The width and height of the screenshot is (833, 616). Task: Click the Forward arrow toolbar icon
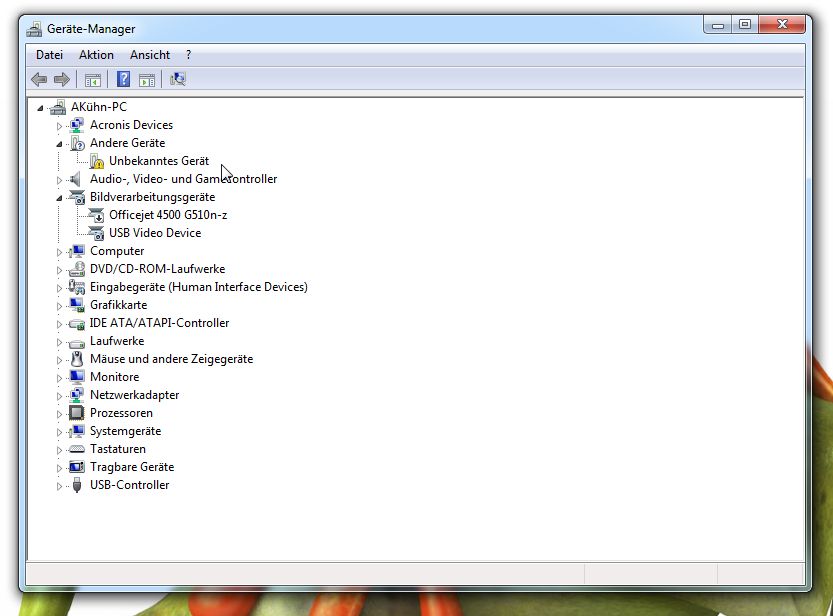click(x=62, y=80)
